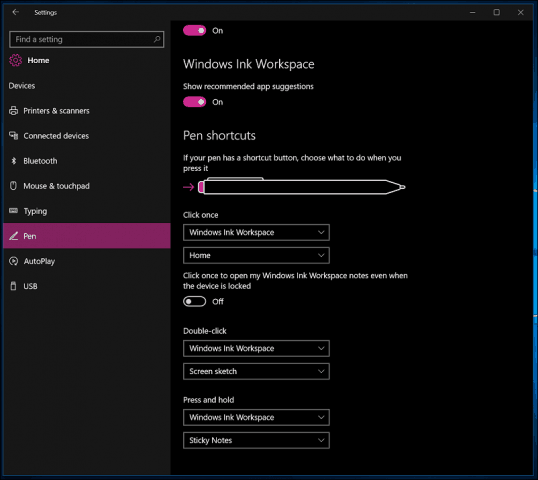538x480 pixels.
Task: Open the Home dropdown under Click once
Action: click(256, 255)
